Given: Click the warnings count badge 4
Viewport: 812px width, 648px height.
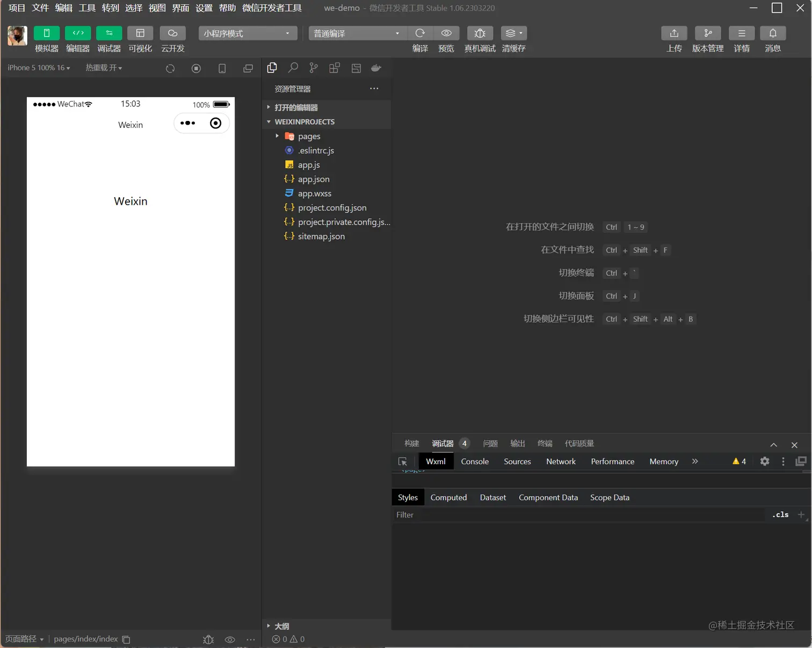Looking at the screenshot, I should point(739,462).
